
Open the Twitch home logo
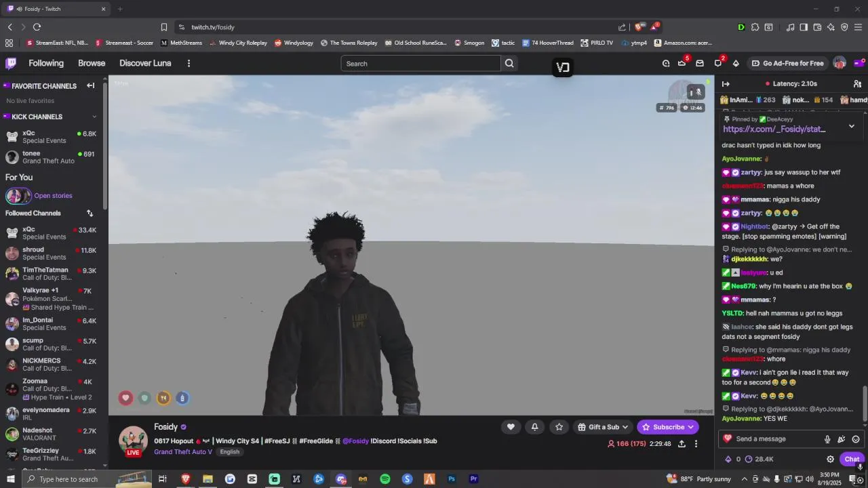click(x=11, y=63)
